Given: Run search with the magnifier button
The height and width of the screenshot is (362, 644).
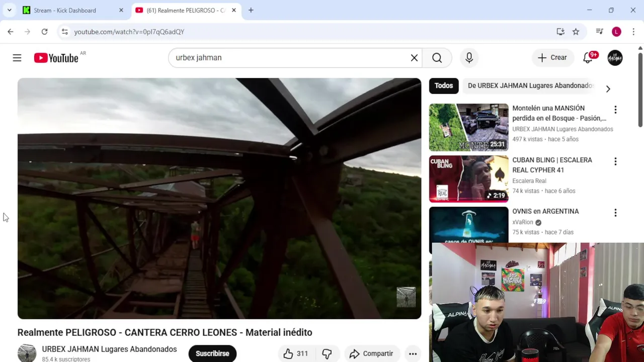Looking at the screenshot, I should [x=437, y=58].
